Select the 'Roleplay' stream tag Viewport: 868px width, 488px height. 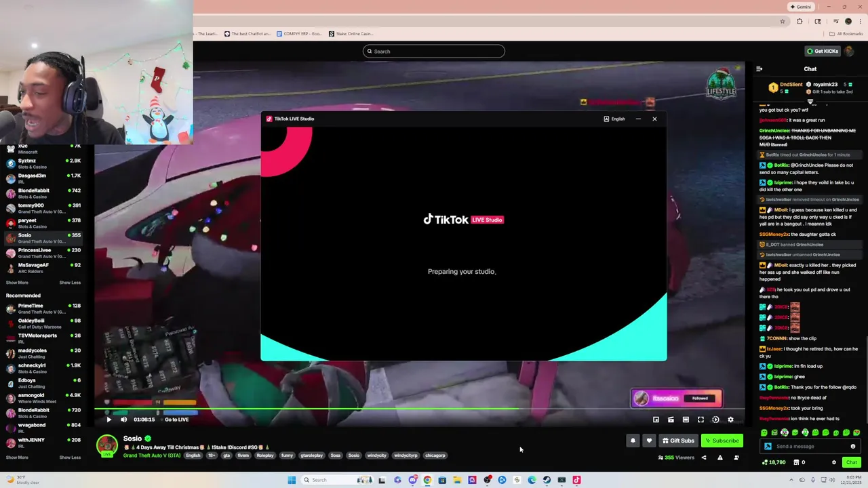pyautogui.click(x=265, y=455)
